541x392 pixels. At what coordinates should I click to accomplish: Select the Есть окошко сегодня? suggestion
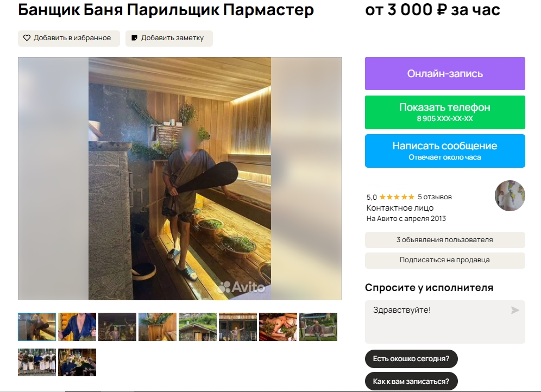(411, 358)
